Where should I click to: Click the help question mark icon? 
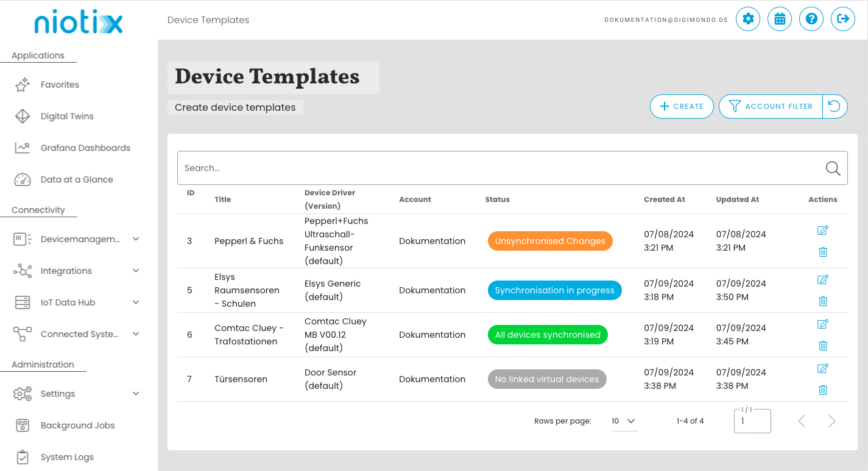(811, 19)
